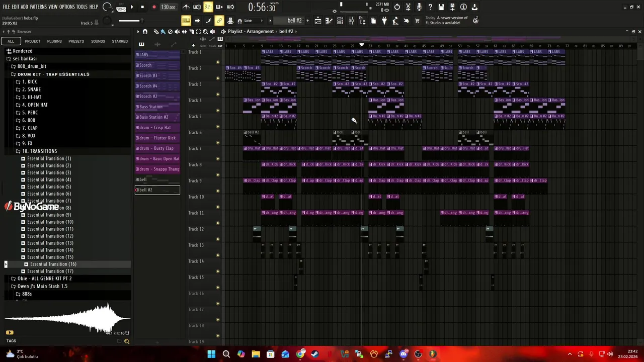Open the content library cart icon

[417, 21]
